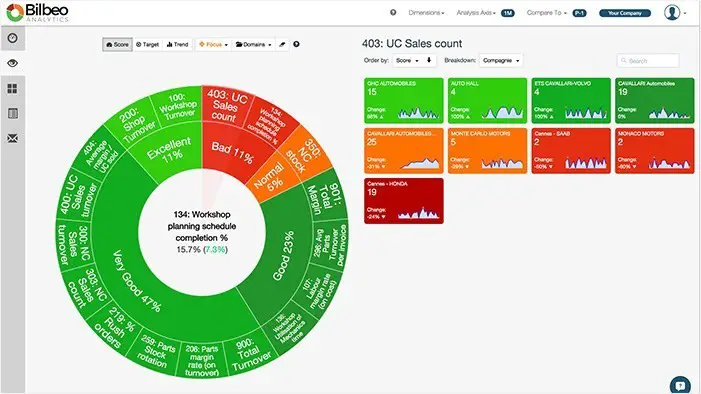Switch chart to Target mode
This screenshot has width=701, height=394.
(148, 44)
